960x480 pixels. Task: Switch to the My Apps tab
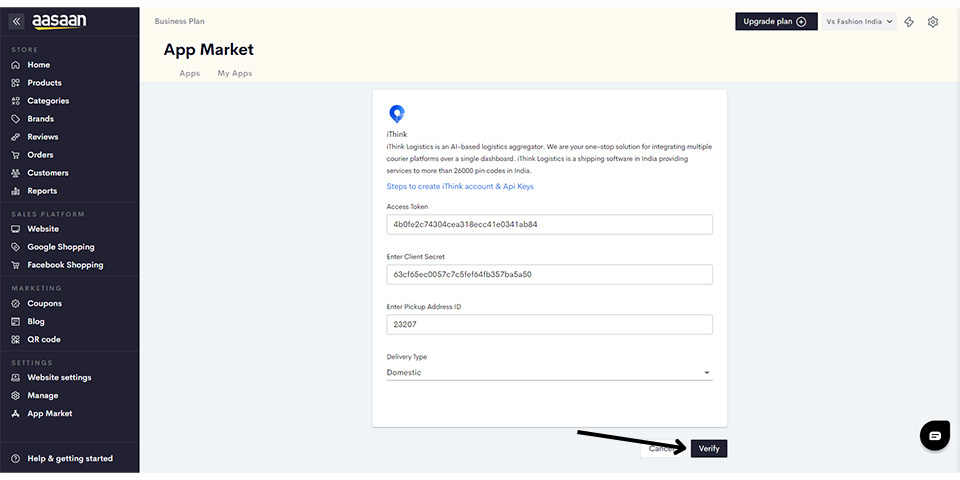pyautogui.click(x=234, y=73)
